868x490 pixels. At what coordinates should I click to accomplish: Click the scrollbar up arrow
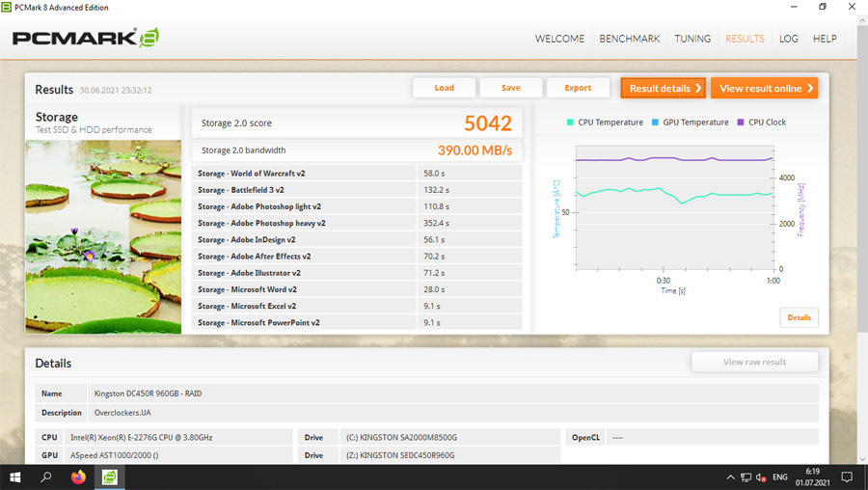[x=862, y=20]
